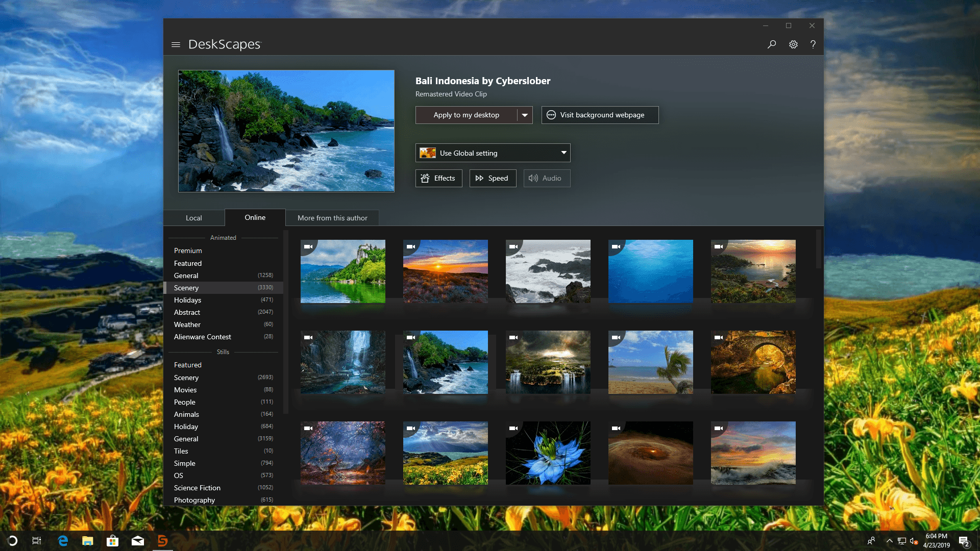This screenshot has width=980, height=551.
Task: Click the Audio mute icon
Action: [x=532, y=178]
